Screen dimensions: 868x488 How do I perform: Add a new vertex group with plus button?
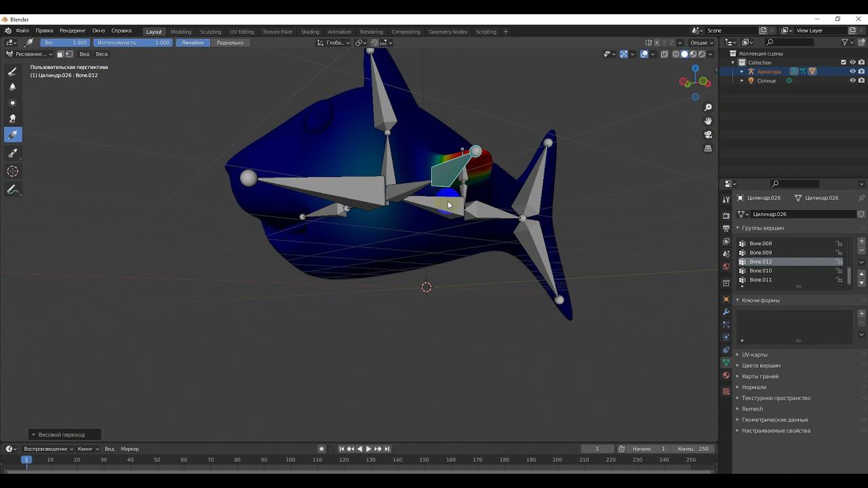click(x=862, y=241)
